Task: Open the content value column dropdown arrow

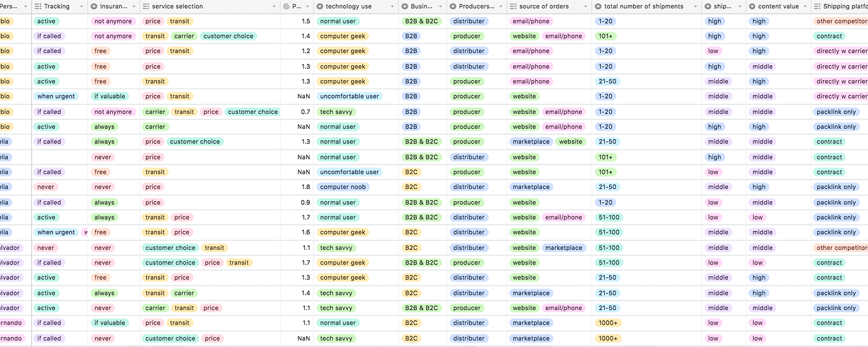Action: tap(805, 7)
